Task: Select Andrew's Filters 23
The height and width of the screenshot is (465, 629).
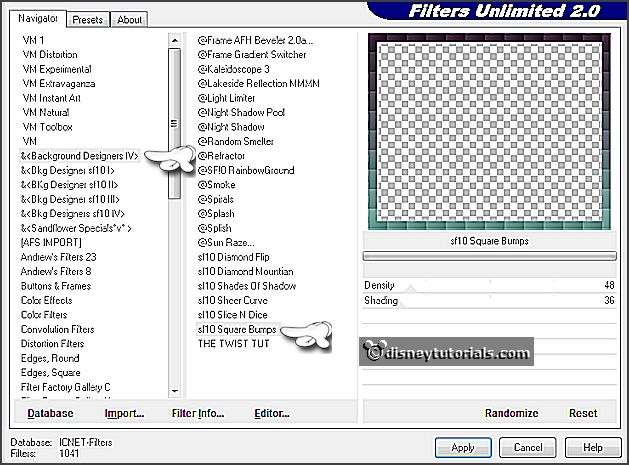Action: [59, 257]
